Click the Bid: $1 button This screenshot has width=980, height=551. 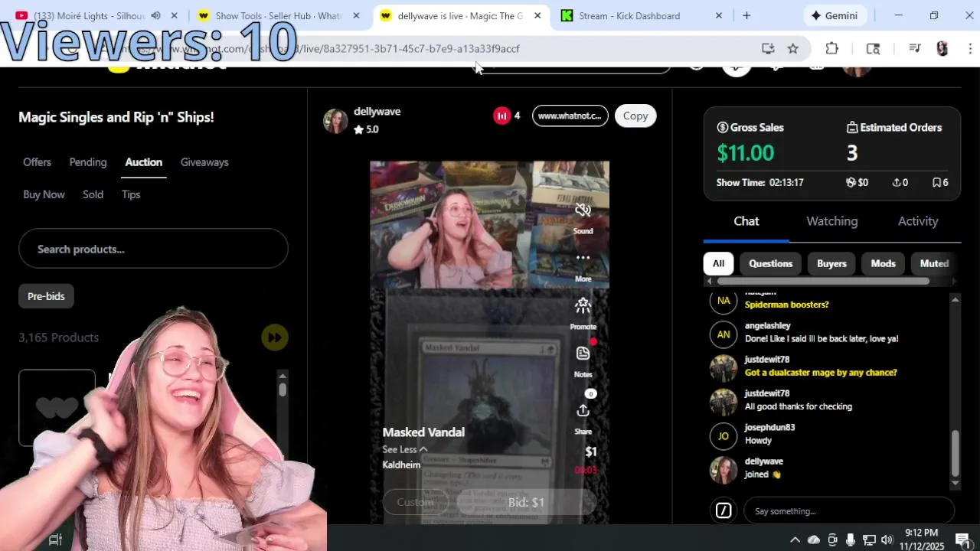click(x=526, y=503)
